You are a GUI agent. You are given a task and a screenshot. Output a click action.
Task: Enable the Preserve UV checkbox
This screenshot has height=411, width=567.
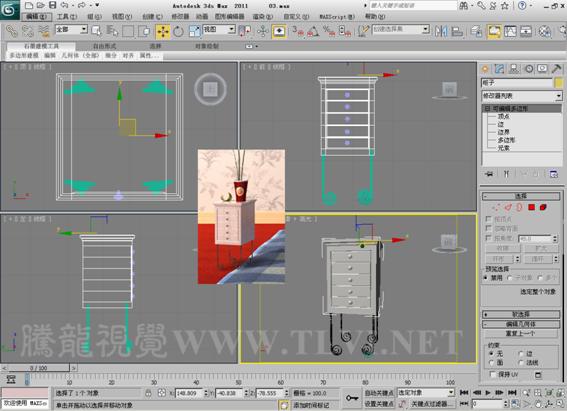pos(492,374)
